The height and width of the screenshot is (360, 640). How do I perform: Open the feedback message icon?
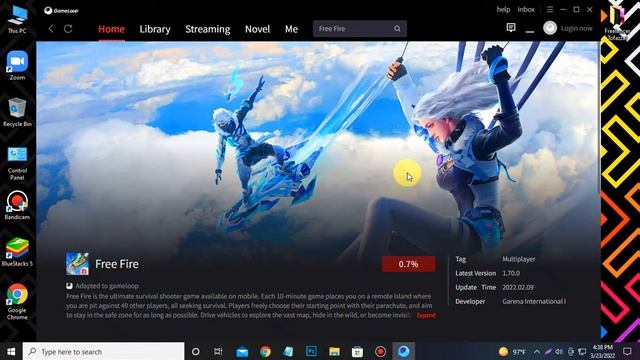[x=511, y=27]
